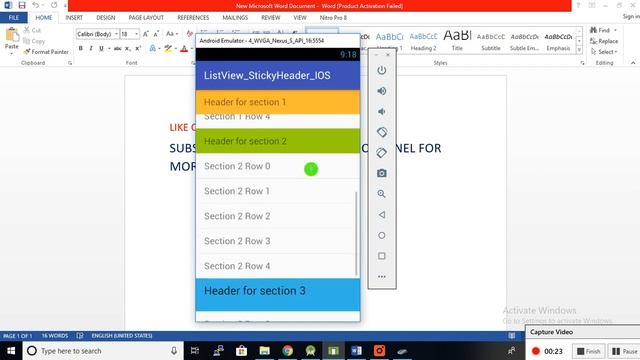The width and height of the screenshot is (640, 360).
Task: Switch to the PAGE LAYOUT tab
Action: click(x=146, y=18)
